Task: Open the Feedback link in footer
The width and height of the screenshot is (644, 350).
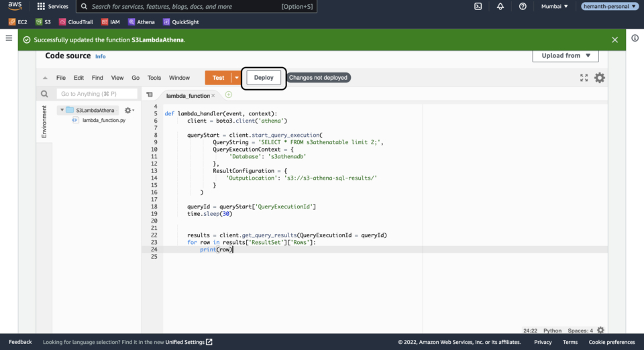Action: click(x=20, y=342)
